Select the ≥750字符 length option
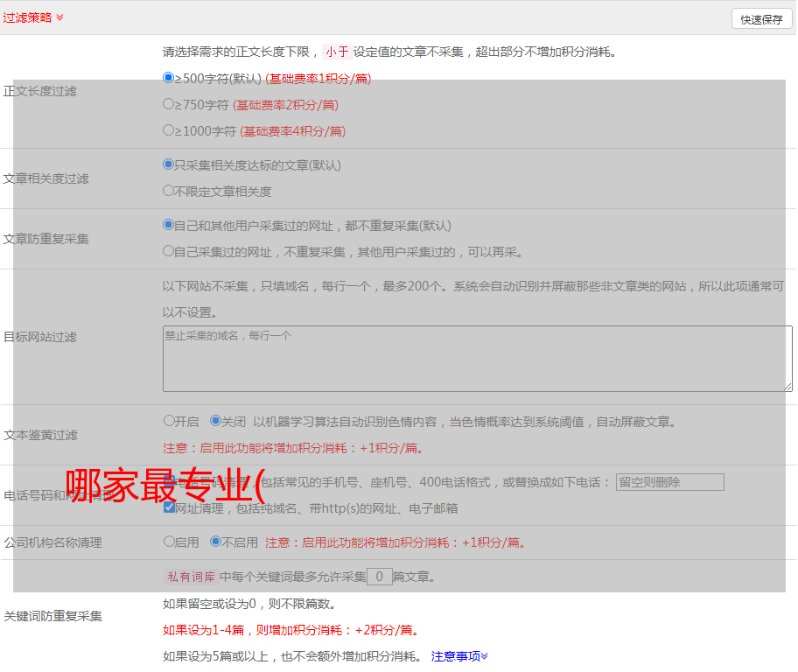This screenshot has height=672, width=798. [169, 104]
